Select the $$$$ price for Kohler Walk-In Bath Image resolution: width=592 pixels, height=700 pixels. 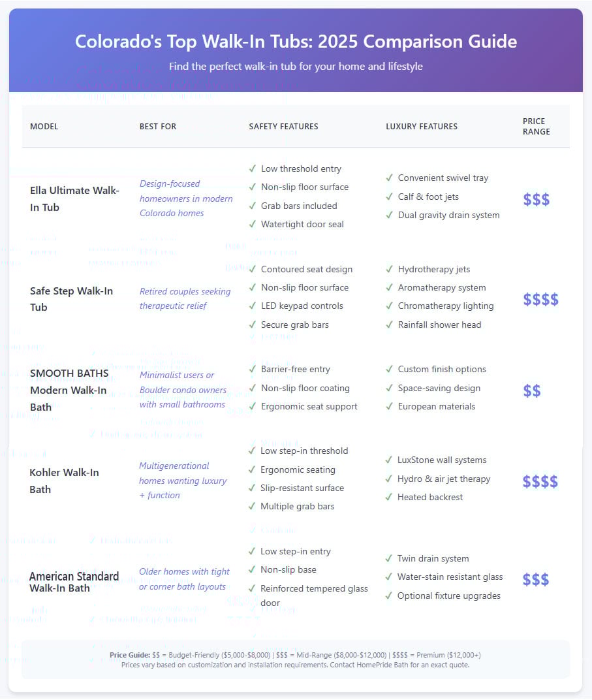pos(540,482)
